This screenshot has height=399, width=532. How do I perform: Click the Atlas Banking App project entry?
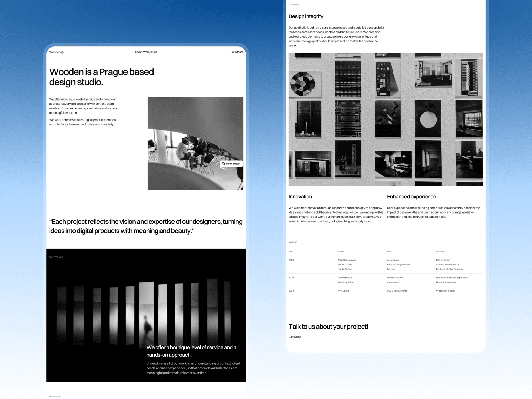click(x=347, y=260)
